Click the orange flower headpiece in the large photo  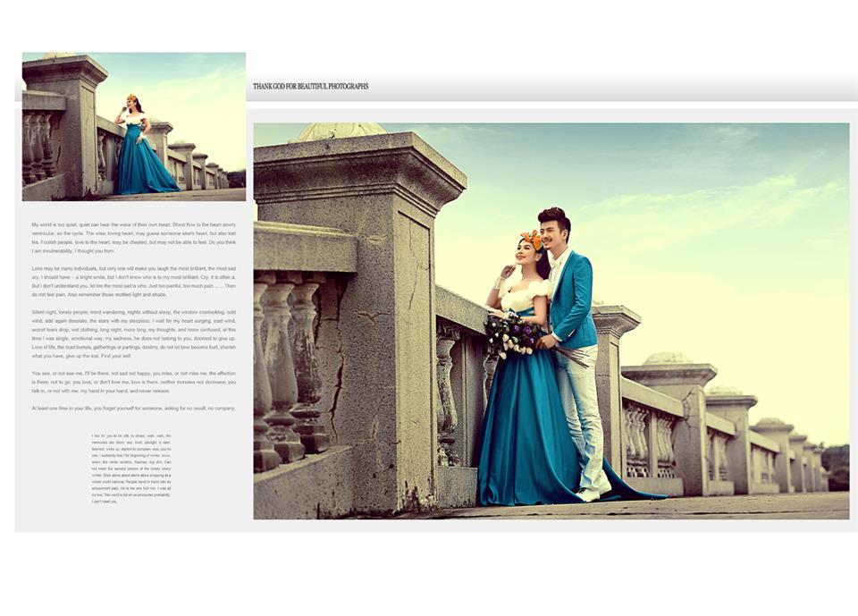tap(533, 239)
